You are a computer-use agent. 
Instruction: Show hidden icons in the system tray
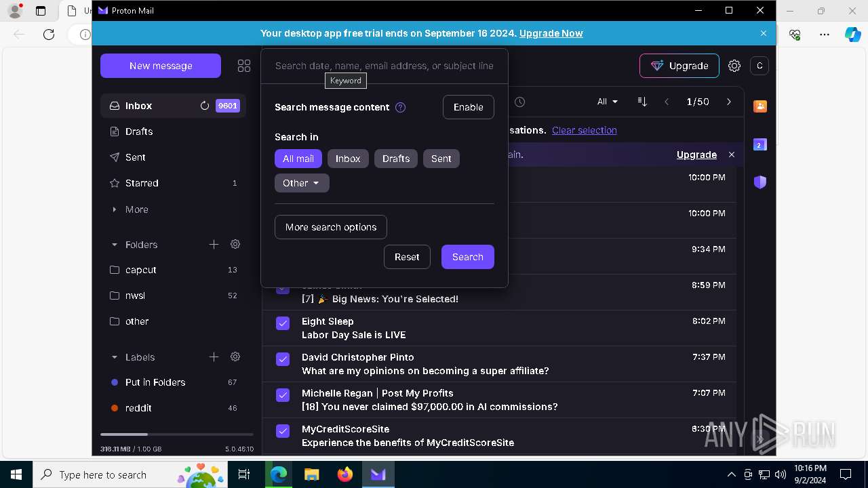pyautogui.click(x=731, y=474)
